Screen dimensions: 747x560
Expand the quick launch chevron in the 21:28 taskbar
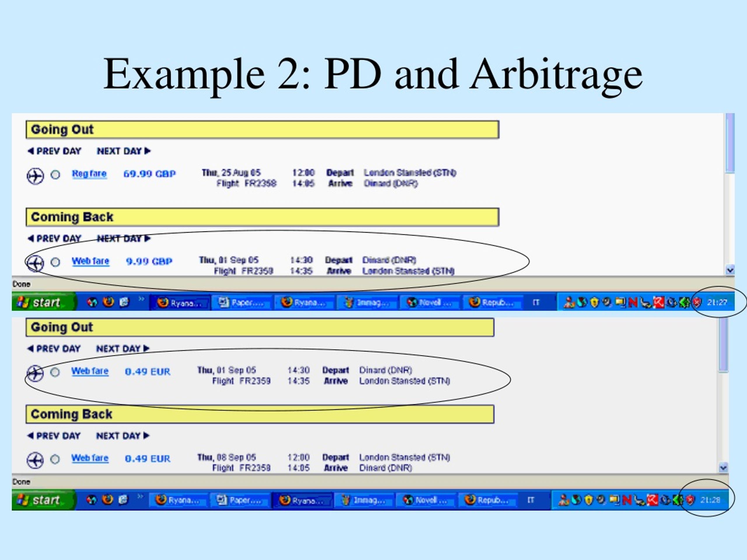[140, 496]
